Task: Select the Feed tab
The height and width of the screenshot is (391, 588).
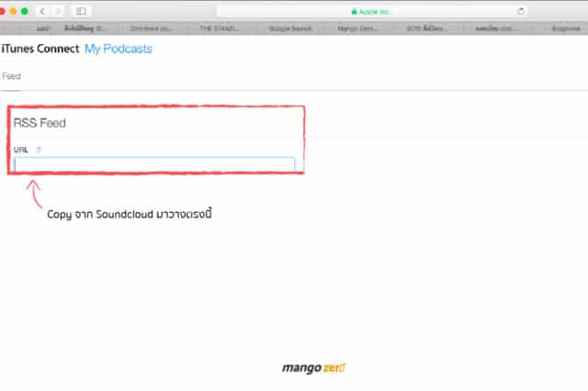Action: (x=11, y=76)
